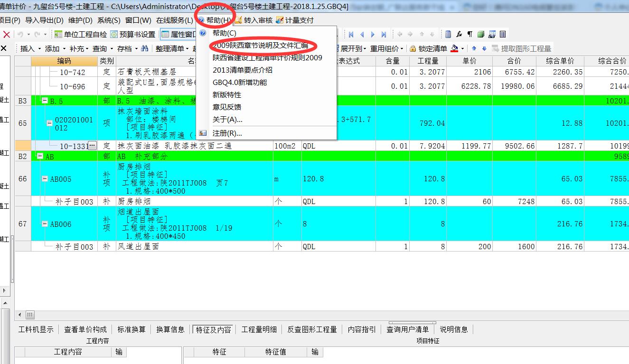The height and width of the screenshot is (364, 629).
Task: Go to previous record blue arrow
Action: point(362,34)
